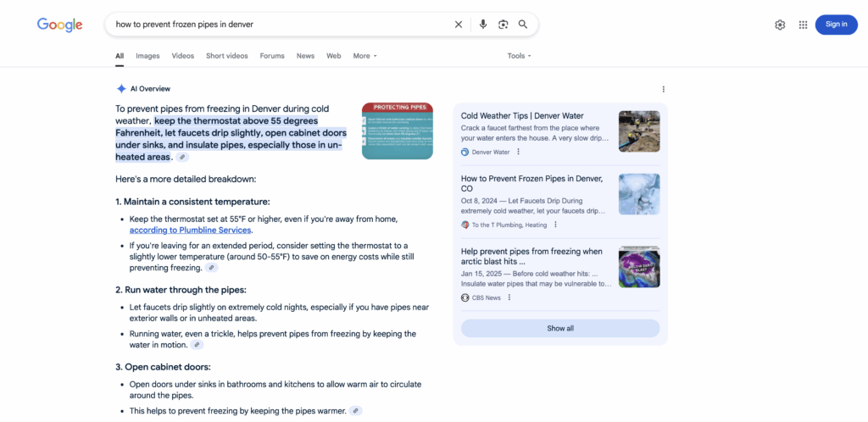Screen dimensions: 868x422
Task: Open quick settings gear icon
Action: [780, 25]
